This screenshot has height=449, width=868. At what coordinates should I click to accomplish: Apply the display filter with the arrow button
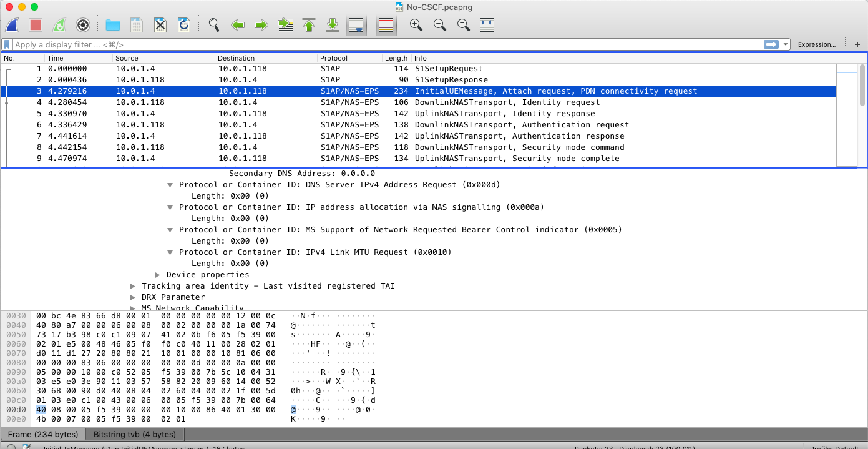[772, 44]
